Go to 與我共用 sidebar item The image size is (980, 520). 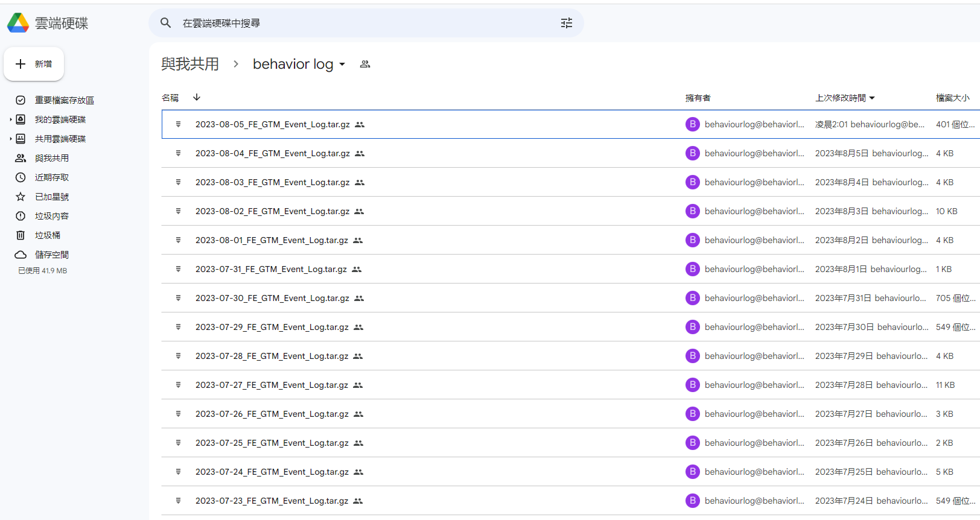[52, 158]
